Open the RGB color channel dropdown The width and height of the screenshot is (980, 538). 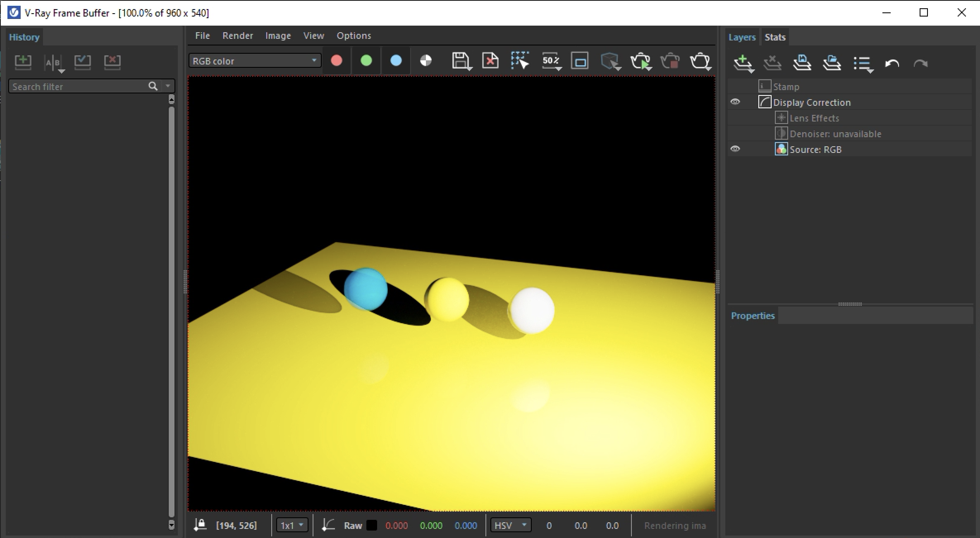(x=254, y=61)
